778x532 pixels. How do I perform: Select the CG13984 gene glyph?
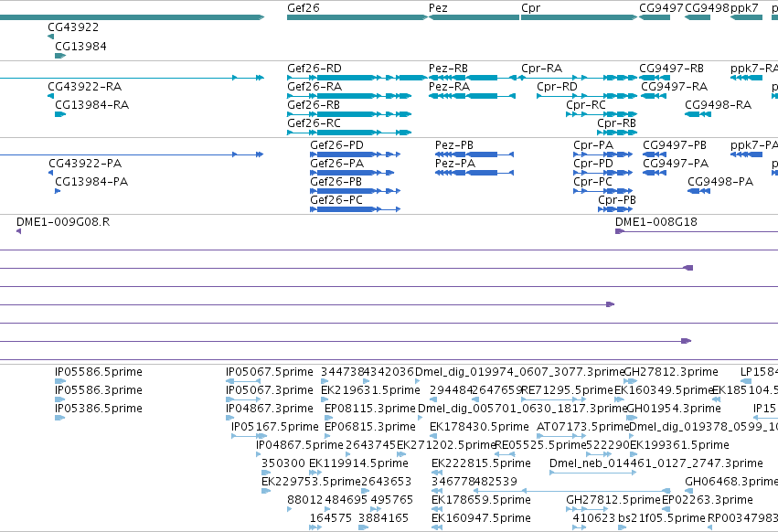point(60,56)
